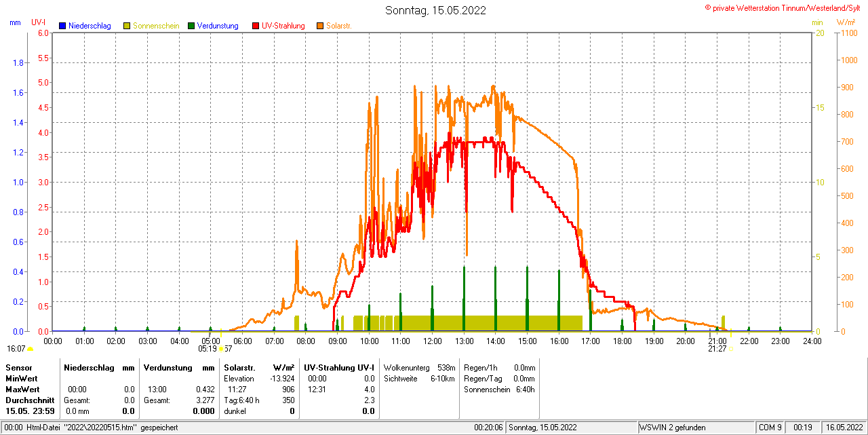Click the Solarstr. max value 906
Viewport: 868px width, 435px height.
(x=288, y=390)
